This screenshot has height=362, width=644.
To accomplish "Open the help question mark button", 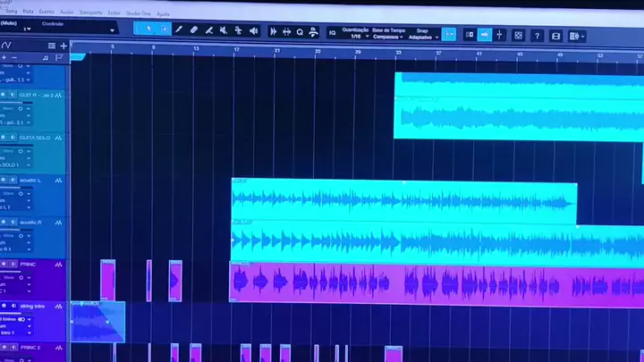I will pos(537,36).
